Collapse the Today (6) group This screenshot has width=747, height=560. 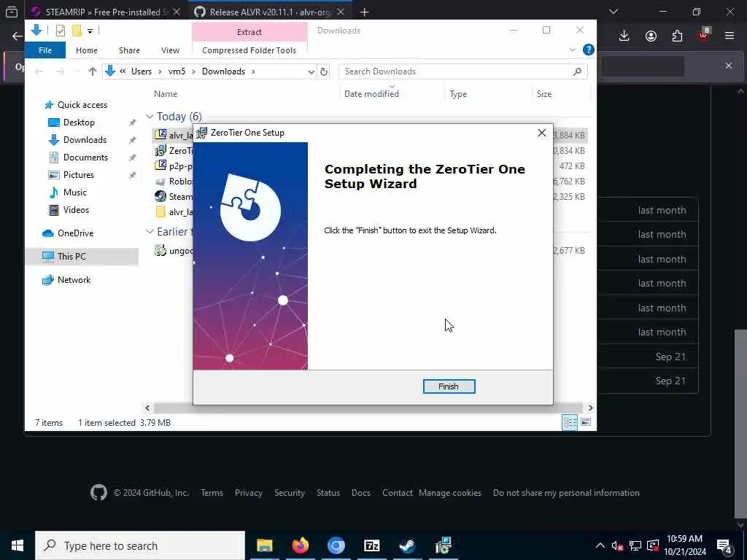(x=150, y=117)
